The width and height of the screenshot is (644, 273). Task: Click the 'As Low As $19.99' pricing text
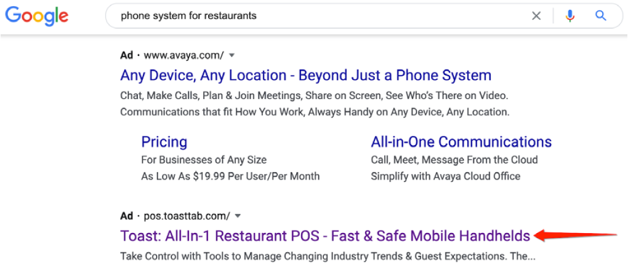click(x=230, y=176)
